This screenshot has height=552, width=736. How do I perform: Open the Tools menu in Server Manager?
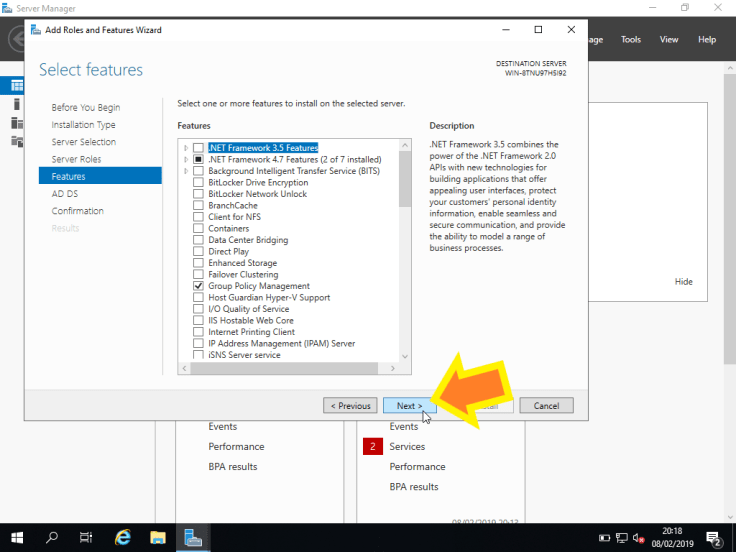point(630,40)
